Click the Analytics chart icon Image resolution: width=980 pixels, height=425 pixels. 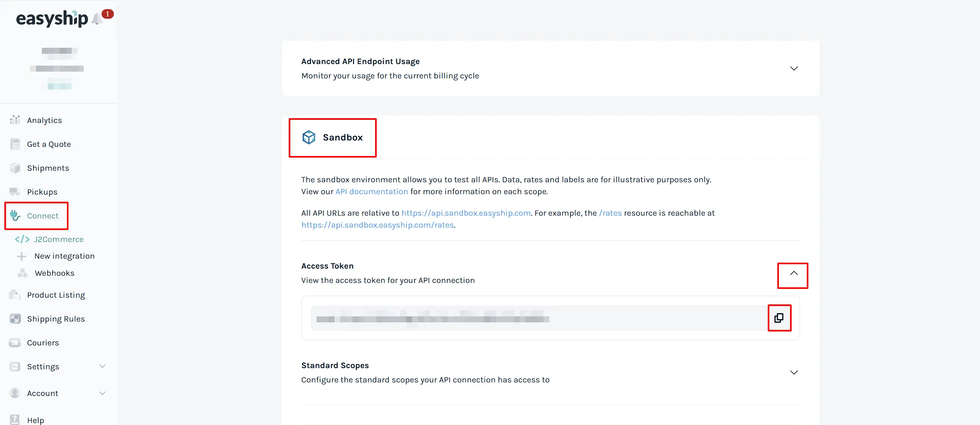[x=15, y=120]
